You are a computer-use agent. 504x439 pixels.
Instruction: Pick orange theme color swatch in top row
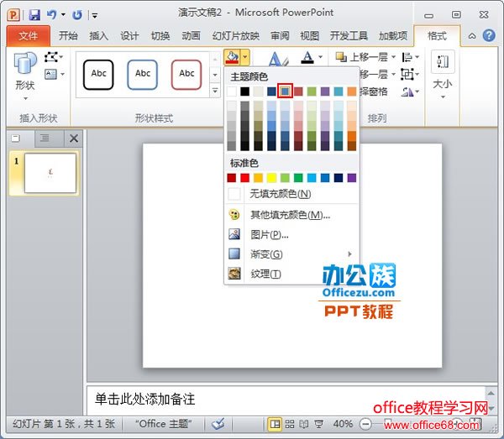[352, 91]
